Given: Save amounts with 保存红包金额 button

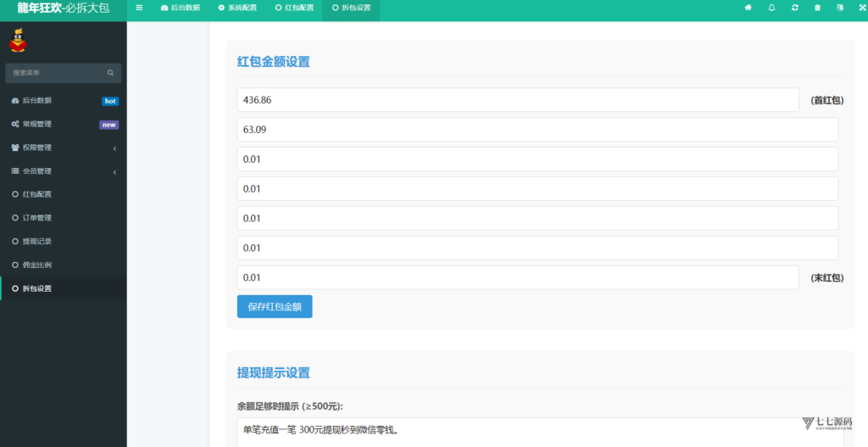Looking at the screenshot, I should 275,306.
